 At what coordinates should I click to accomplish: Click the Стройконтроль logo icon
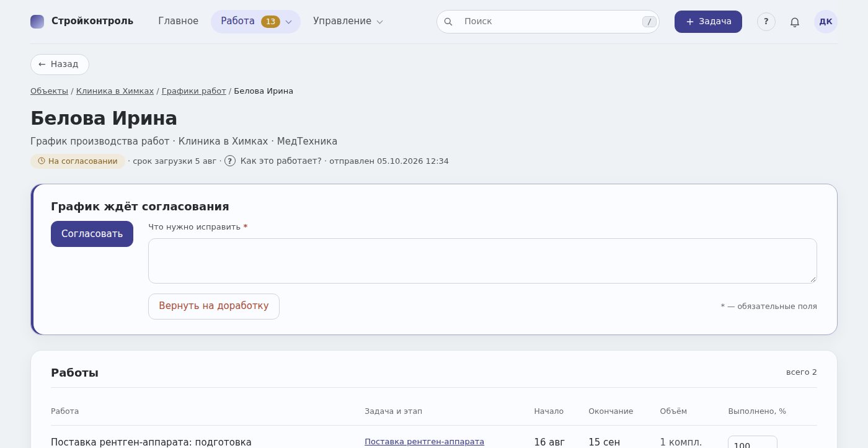[x=37, y=22]
